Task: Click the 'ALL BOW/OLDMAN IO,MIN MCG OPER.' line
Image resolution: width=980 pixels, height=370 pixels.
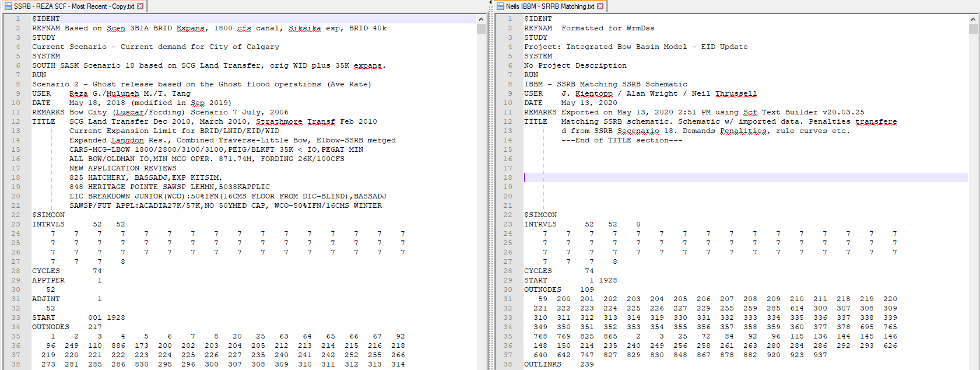Action: pyautogui.click(x=207, y=159)
